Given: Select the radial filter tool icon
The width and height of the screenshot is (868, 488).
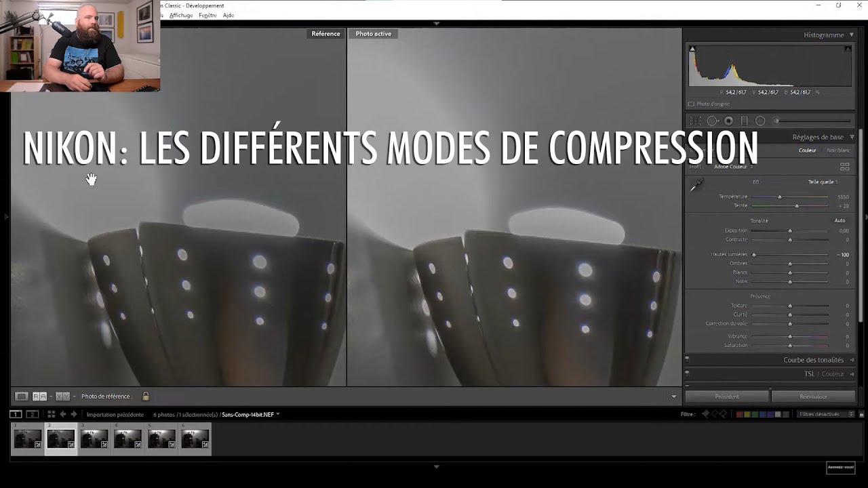Looking at the screenshot, I should 760,121.
